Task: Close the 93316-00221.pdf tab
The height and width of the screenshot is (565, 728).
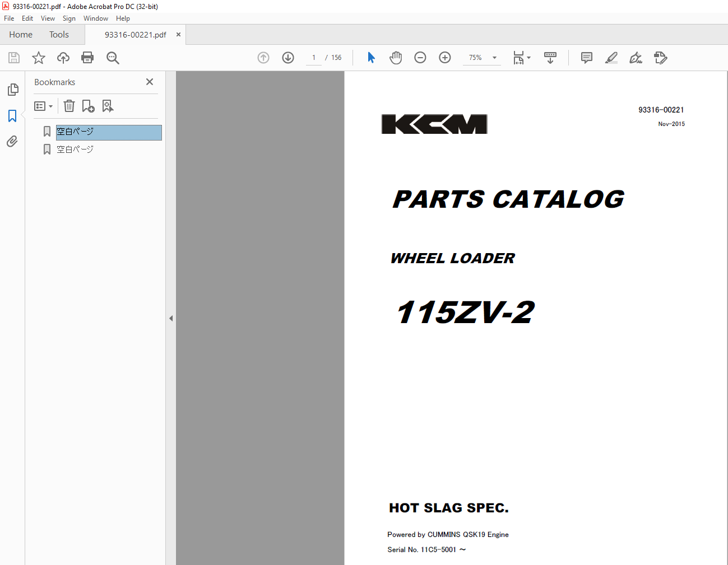Action: [178, 35]
